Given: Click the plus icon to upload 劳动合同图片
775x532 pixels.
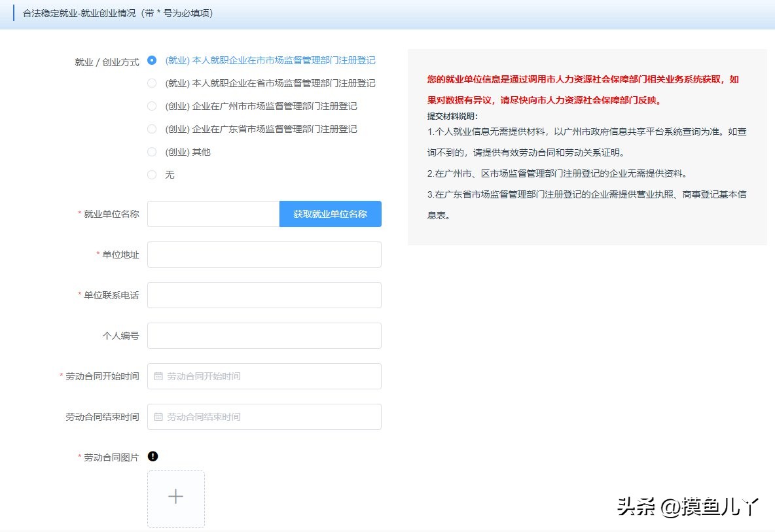Looking at the screenshot, I should 175,498.
